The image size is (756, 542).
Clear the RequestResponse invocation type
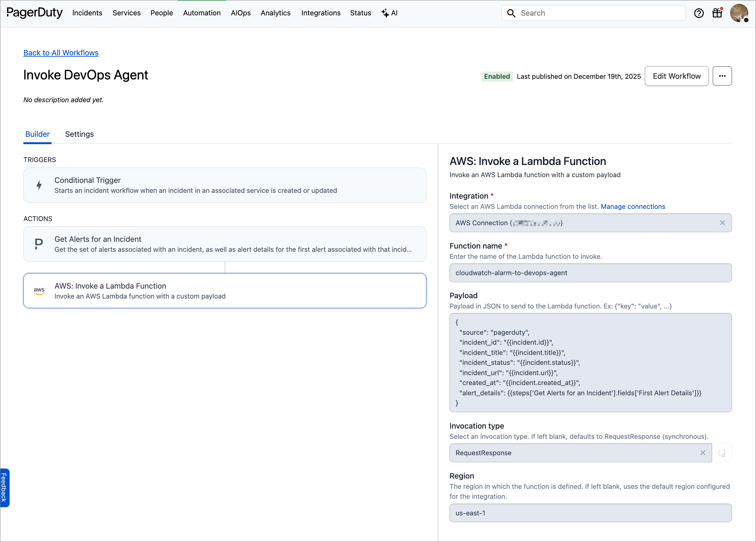coord(703,453)
